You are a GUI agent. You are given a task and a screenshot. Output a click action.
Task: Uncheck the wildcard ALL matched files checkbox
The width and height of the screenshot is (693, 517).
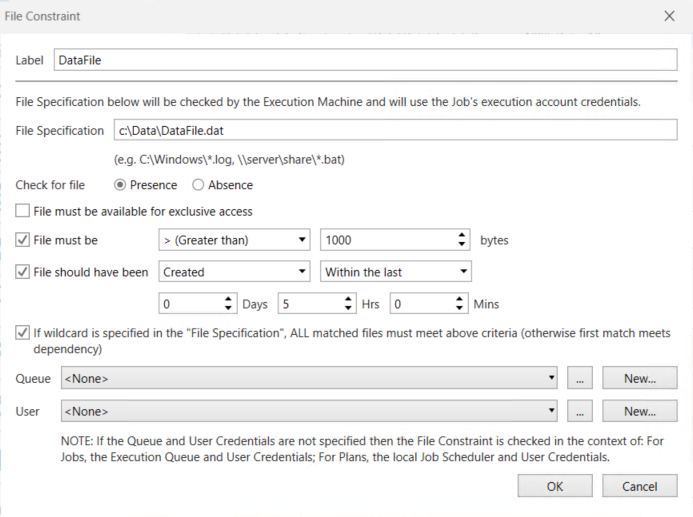23,333
